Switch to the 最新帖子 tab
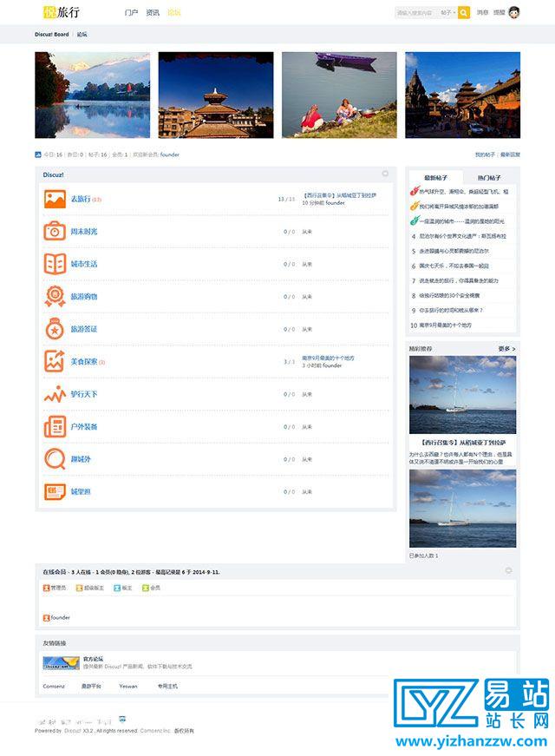The image size is (555, 756). click(435, 177)
